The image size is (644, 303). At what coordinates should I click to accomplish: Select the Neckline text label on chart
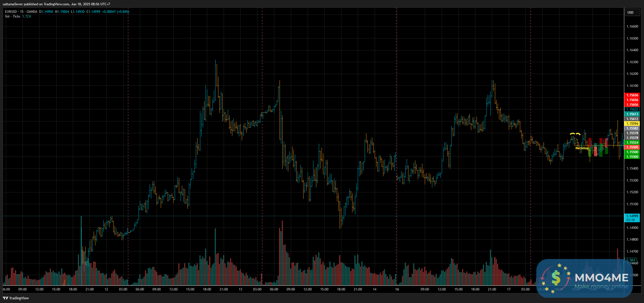pyautogui.click(x=582, y=148)
